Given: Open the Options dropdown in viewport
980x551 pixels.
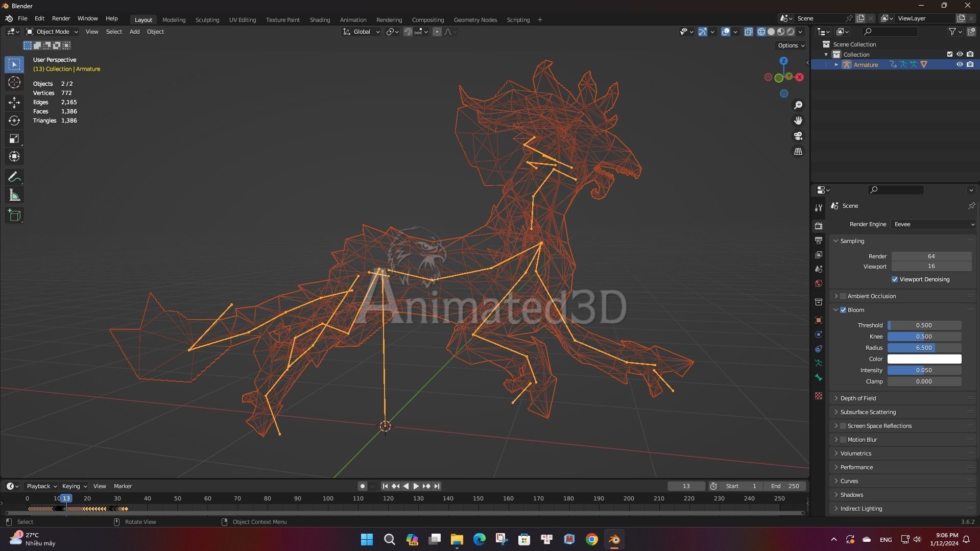Looking at the screenshot, I should point(791,45).
